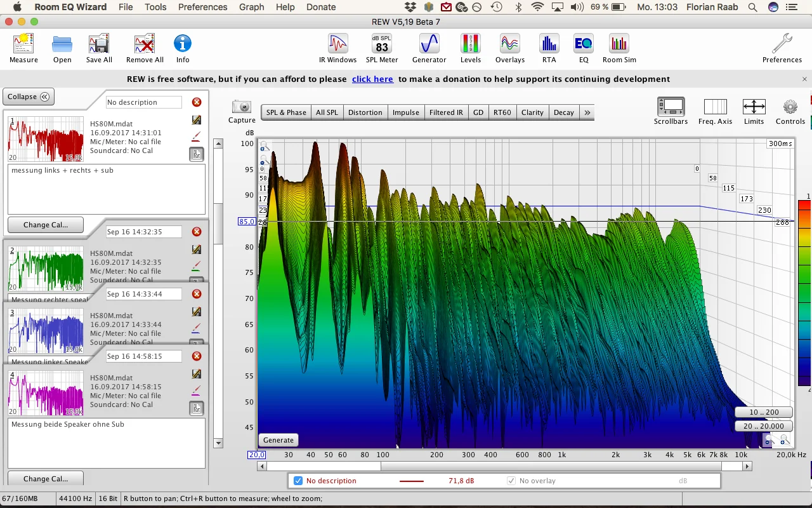Capture the graph with camera icon
This screenshot has width=812, height=508.
[x=242, y=111]
